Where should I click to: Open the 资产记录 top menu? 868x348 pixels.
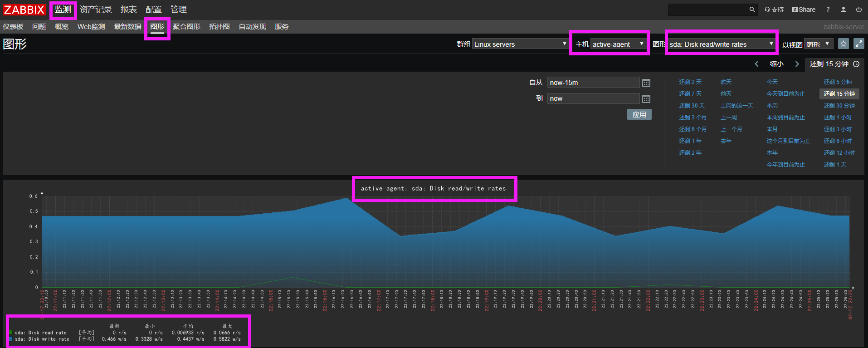(x=96, y=10)
